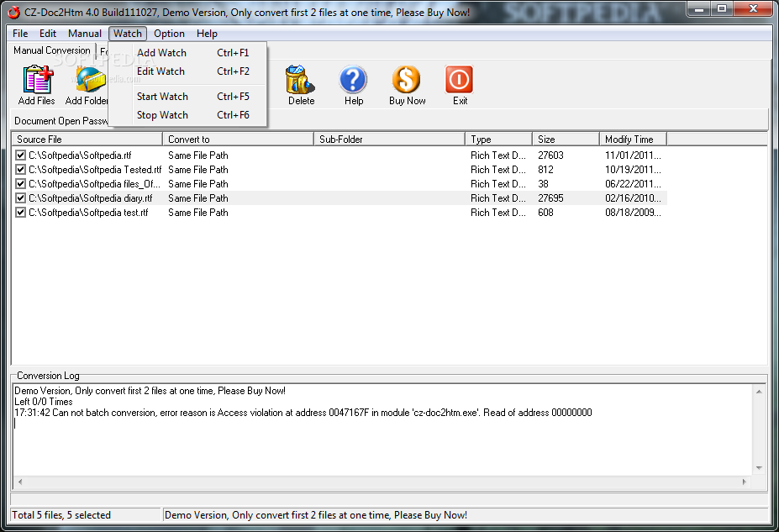Click Same File Path for Softpedia.rtf
This screenshot has height=532, width=779.
point(197,155)
